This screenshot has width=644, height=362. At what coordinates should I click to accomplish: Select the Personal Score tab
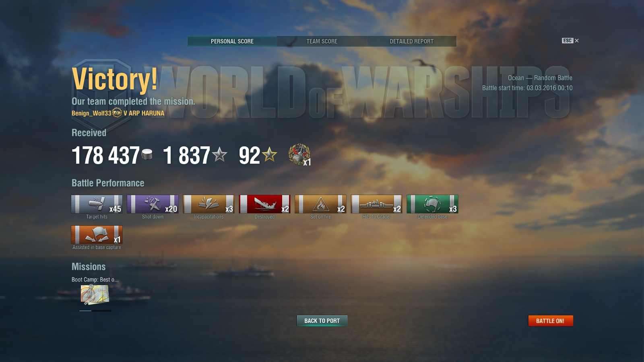pos(232,41)
